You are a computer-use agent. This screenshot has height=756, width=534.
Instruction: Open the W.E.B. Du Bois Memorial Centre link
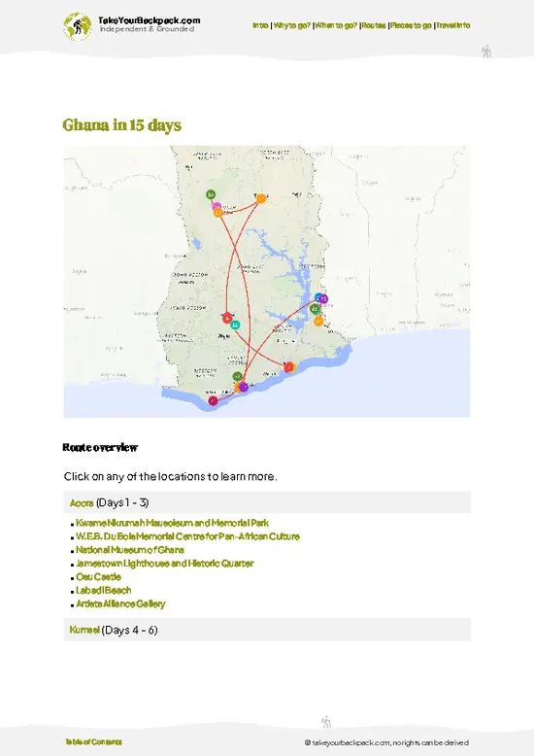tap(187, 536)
